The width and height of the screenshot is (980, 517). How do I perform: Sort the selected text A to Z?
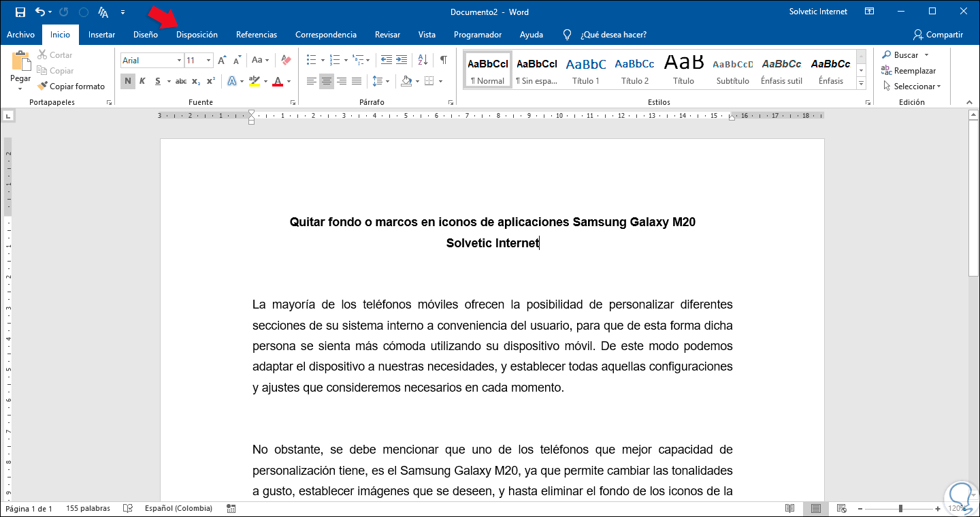point(423,60)
